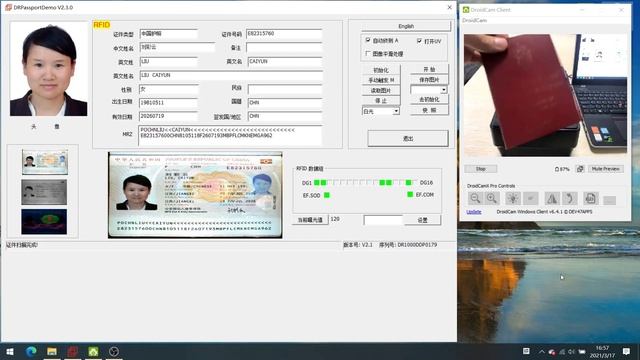
Task: Click the MRZ text box
Action: (230, 135)
